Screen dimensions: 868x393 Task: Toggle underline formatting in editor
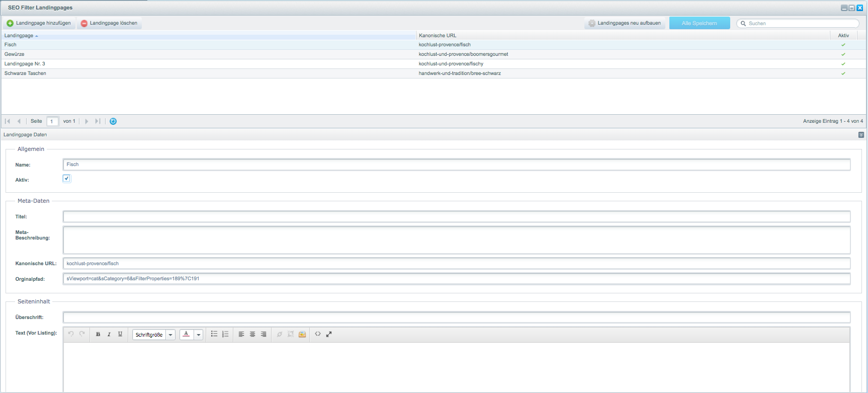120,334
